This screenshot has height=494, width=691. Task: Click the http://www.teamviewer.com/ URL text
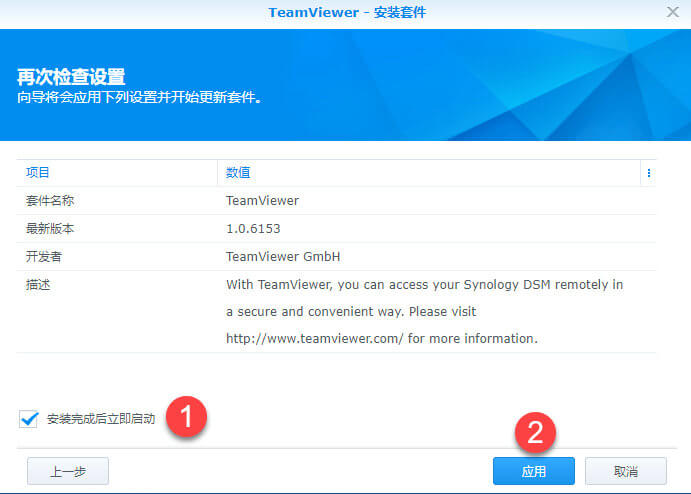[315, 338]
